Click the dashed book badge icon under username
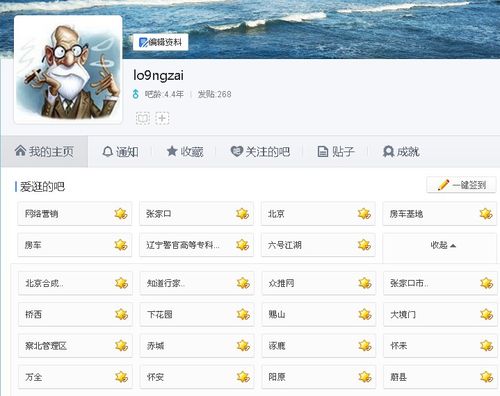 point(143,118)
